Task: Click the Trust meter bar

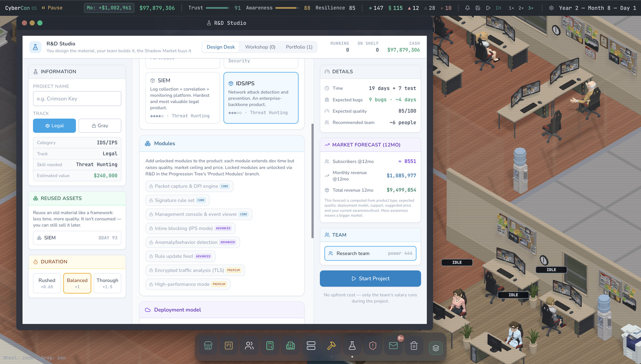Action: [218, 8]
